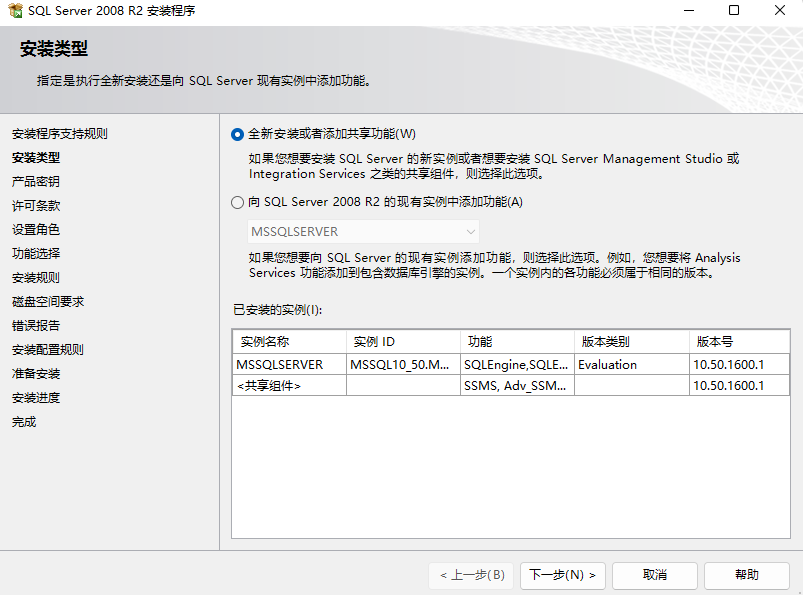The image size is (803, 595).
Task: Minimize the SQL Server setup window
Action: [x=689, y=10]
